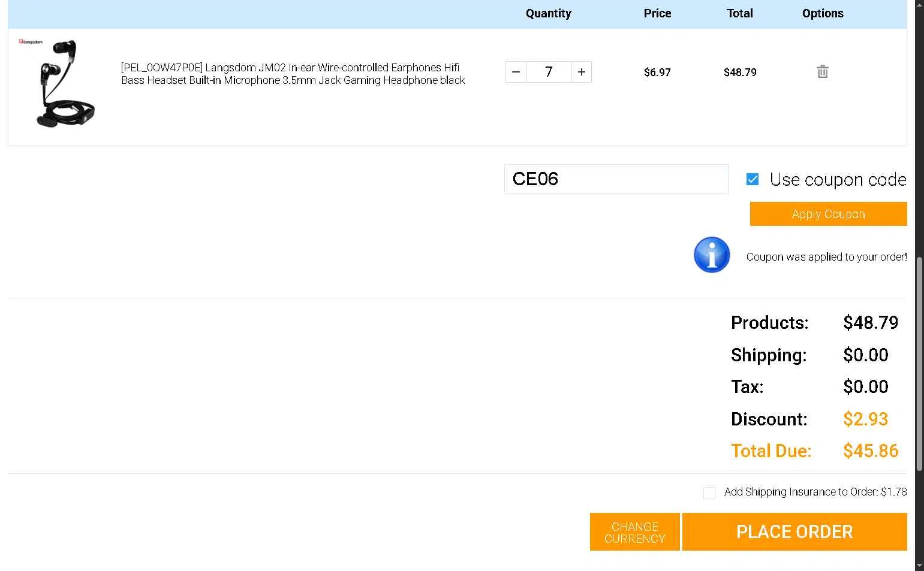Click the Total Due label
This screenshot has width=924, height=571.
pos(771,451)
